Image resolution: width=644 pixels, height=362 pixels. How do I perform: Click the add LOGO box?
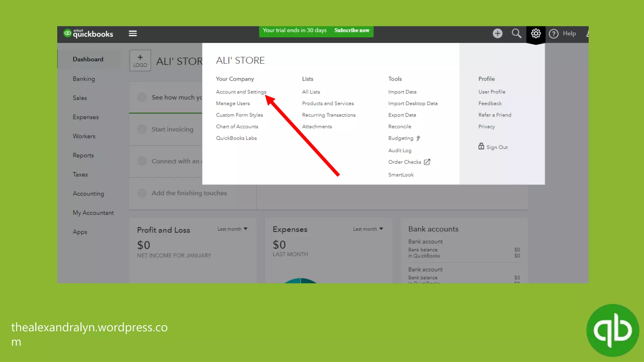[x=140, y=60]
